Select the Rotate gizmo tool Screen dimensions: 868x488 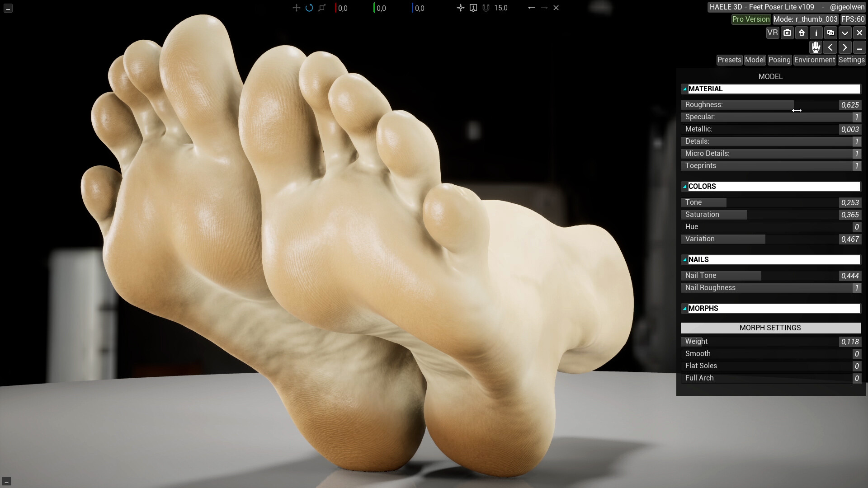pyautogui.click(x=310, y=8)
